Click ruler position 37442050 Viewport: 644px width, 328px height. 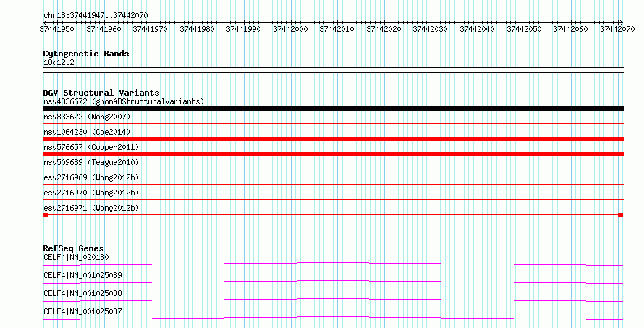(x=524, y=29)
